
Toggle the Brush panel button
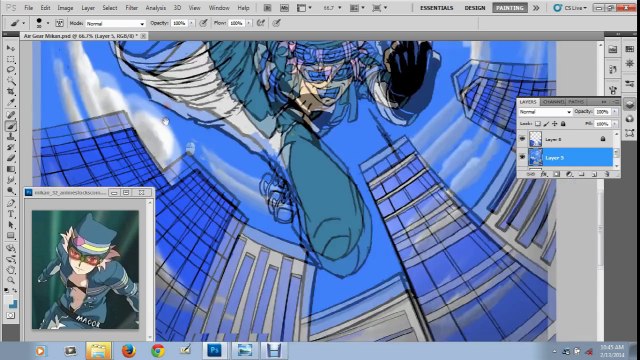click(x=59, y=23)
